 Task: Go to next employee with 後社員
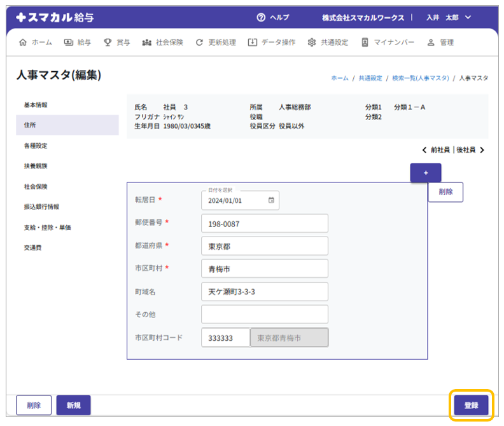[x=470, y=150]
